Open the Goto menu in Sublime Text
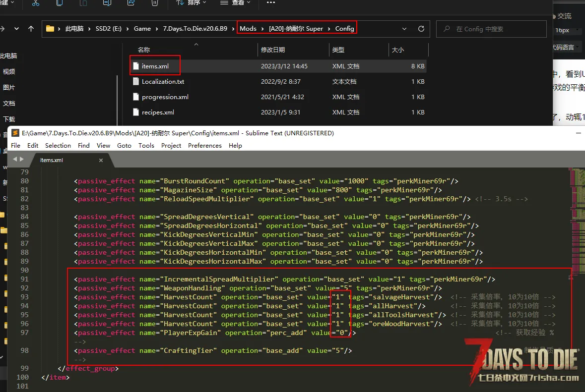 (124, 145)
